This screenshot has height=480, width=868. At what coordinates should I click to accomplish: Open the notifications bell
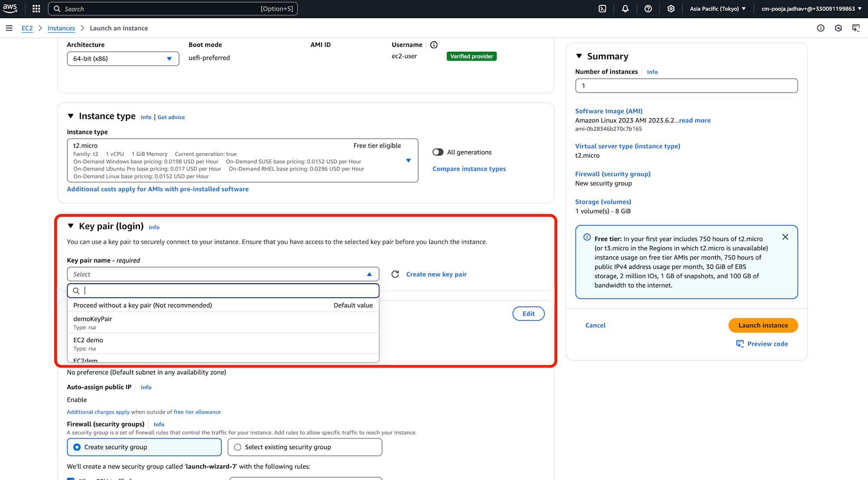tap(625, 9)
